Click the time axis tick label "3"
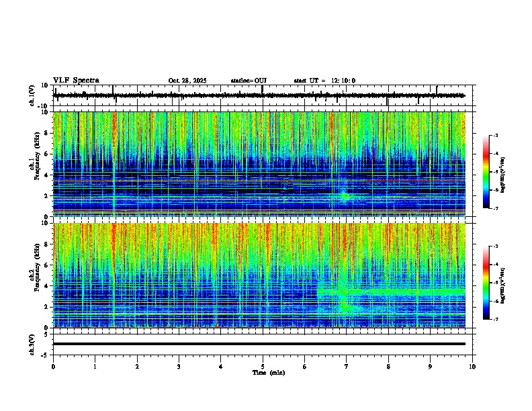Screen dimensions: 532x411 [179, 367]
